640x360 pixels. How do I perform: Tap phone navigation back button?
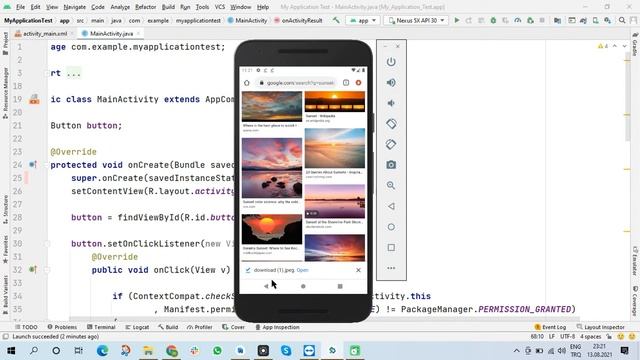point(266,286)
